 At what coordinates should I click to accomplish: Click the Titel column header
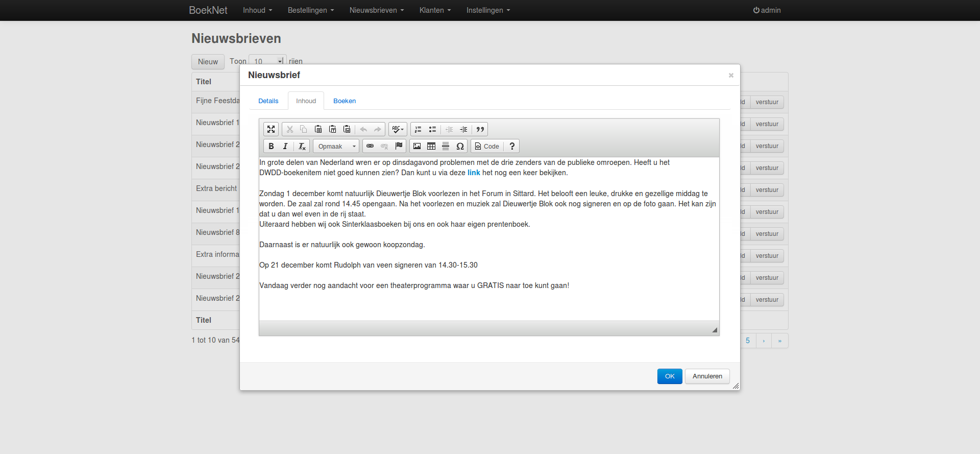204,82
